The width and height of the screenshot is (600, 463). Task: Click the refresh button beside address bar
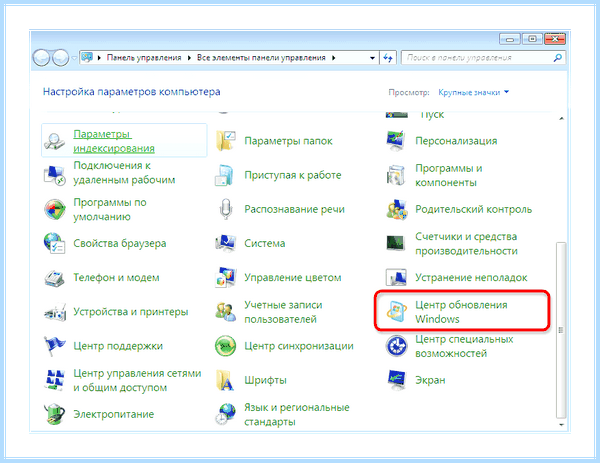pos(388,58)
